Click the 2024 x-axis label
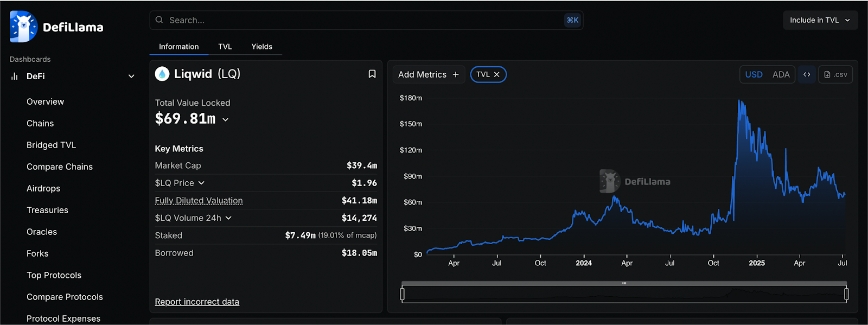 tap(584, 263)
